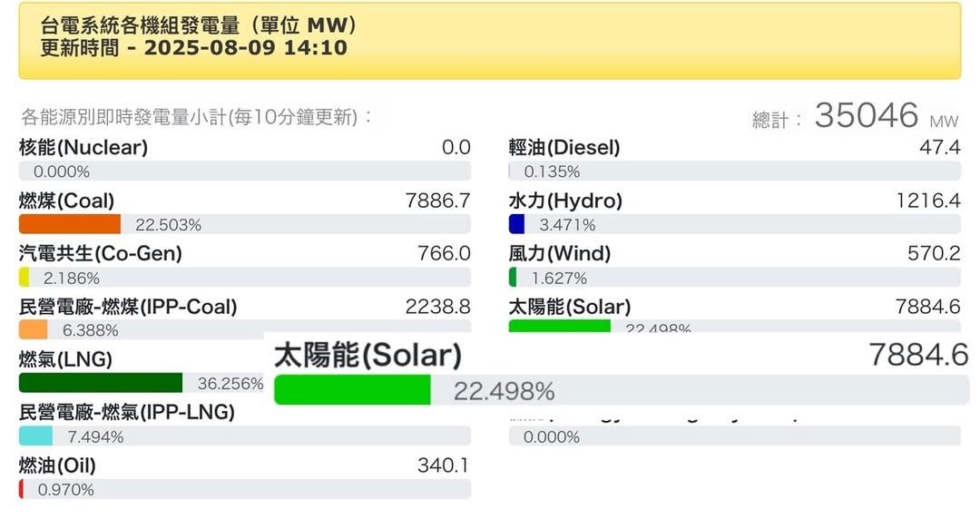Click the 燃油(Oil) label
Screen dimensions: 980x519
[x=57, y=465]
